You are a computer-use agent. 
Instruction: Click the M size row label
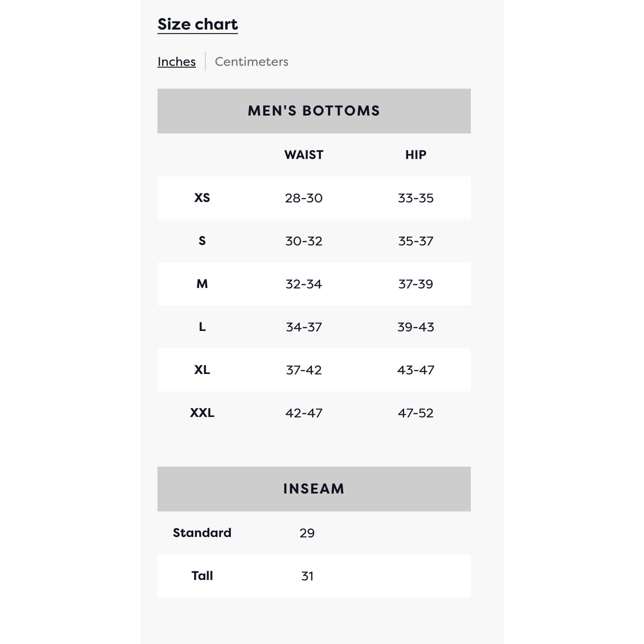202,284
